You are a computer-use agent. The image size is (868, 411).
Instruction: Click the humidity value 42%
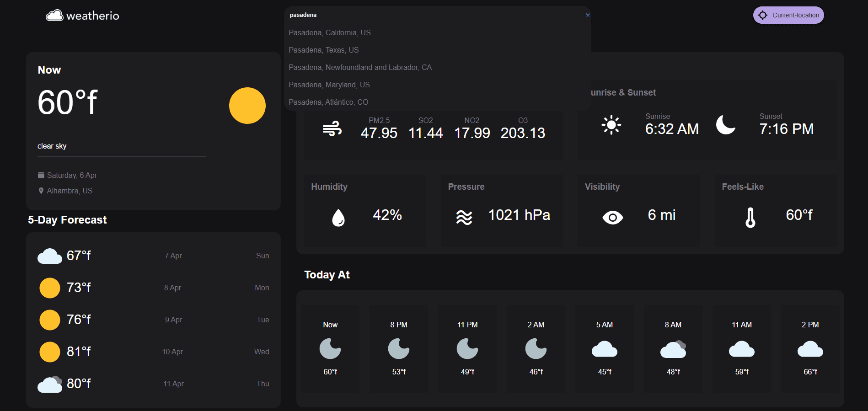pyautogui.click(x=387, y=215)
